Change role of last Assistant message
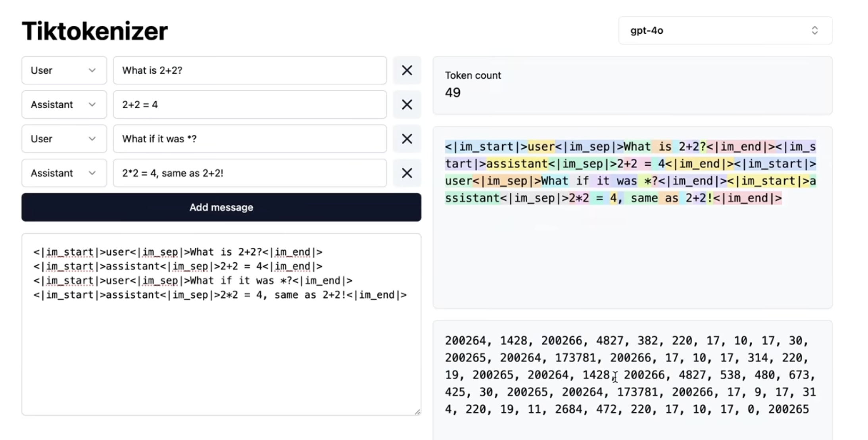Screen dimensions: 868x440 [x=64, y=173]
